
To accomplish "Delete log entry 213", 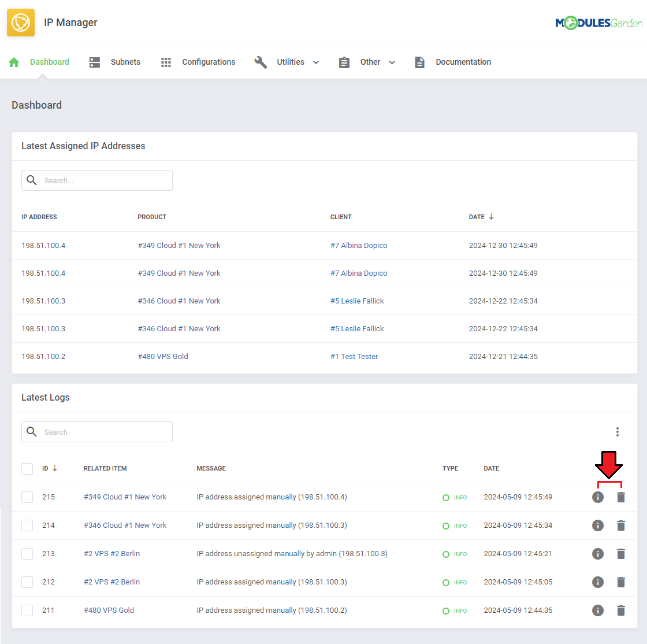I will point(621,554).
